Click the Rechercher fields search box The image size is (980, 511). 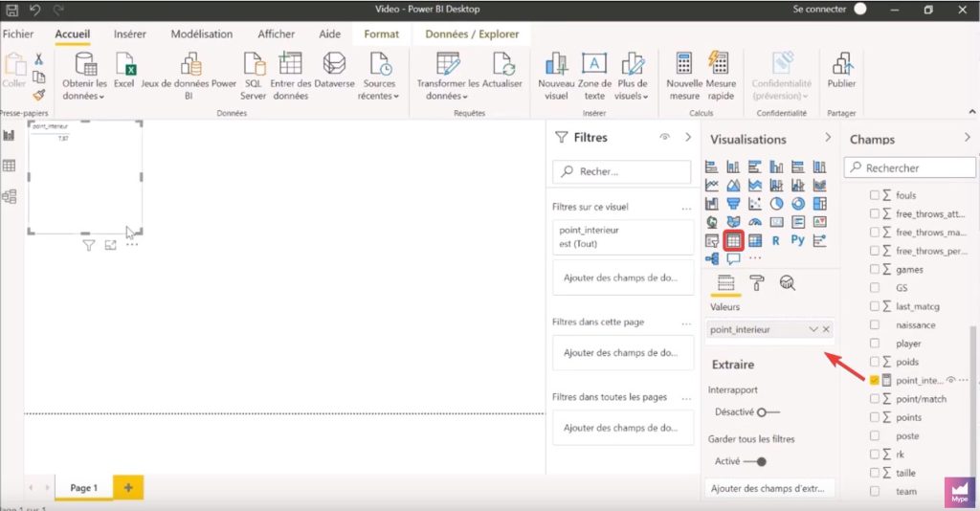(x=910, y=167)
